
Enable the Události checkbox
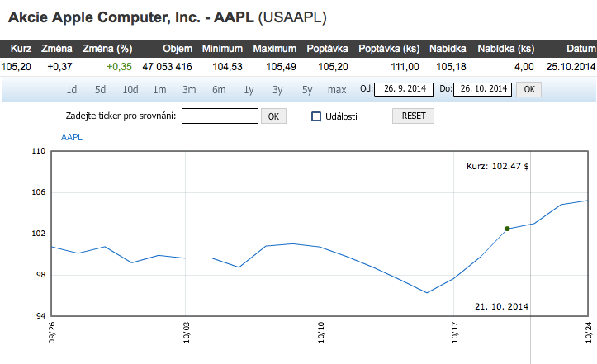tap(315, 116)
